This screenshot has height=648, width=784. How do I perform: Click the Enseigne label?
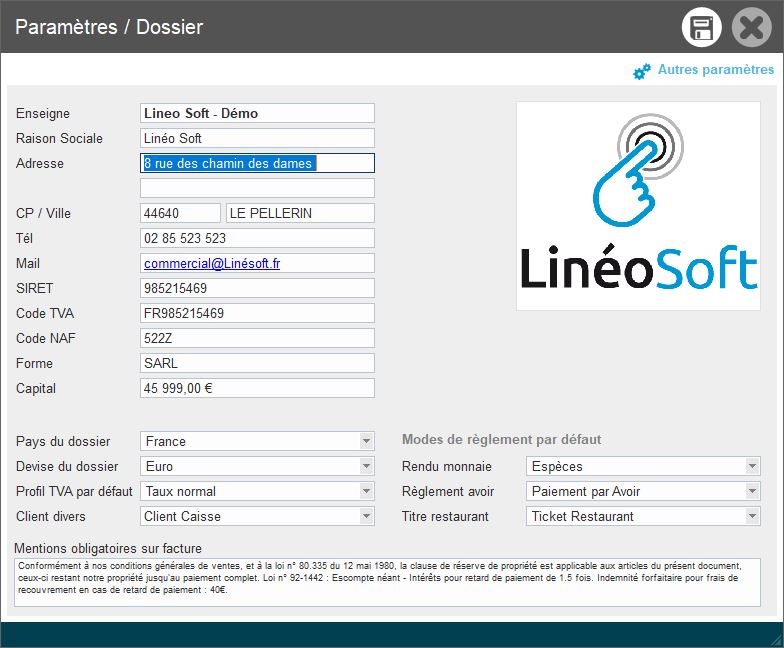pos(43,114)
